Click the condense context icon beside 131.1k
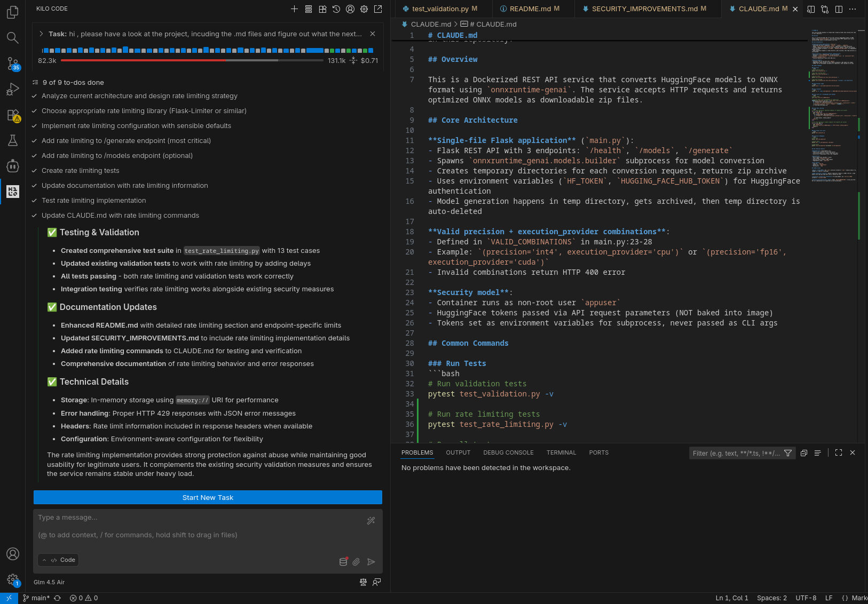 click(x=353, y=61)
